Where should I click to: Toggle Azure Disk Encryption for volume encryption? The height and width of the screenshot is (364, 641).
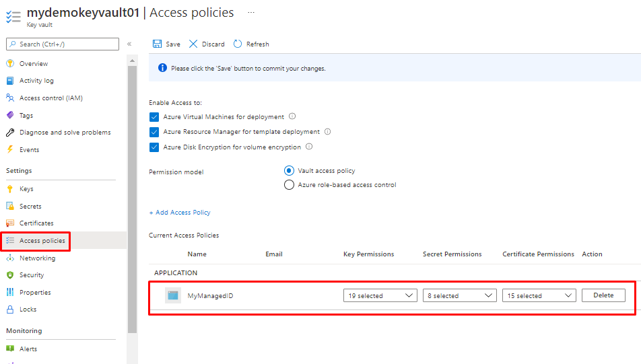(x=154, y=147)
